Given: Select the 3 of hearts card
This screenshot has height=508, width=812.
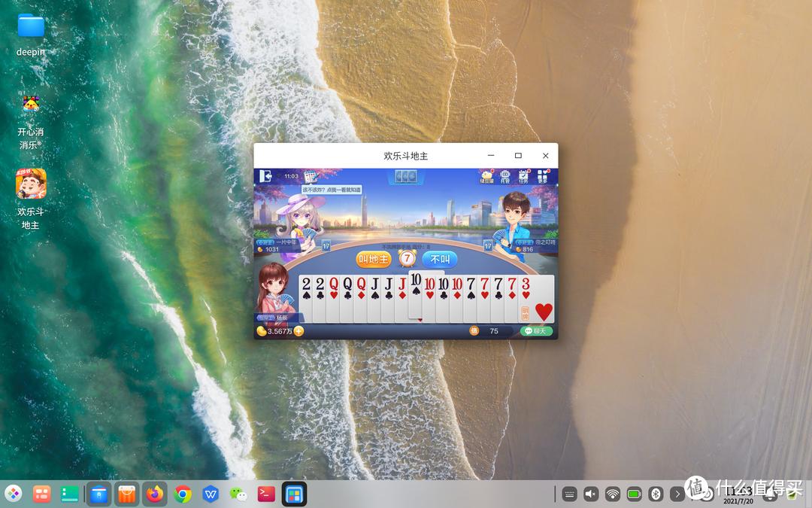Looking at the screenshot, I should coord(527,294).
